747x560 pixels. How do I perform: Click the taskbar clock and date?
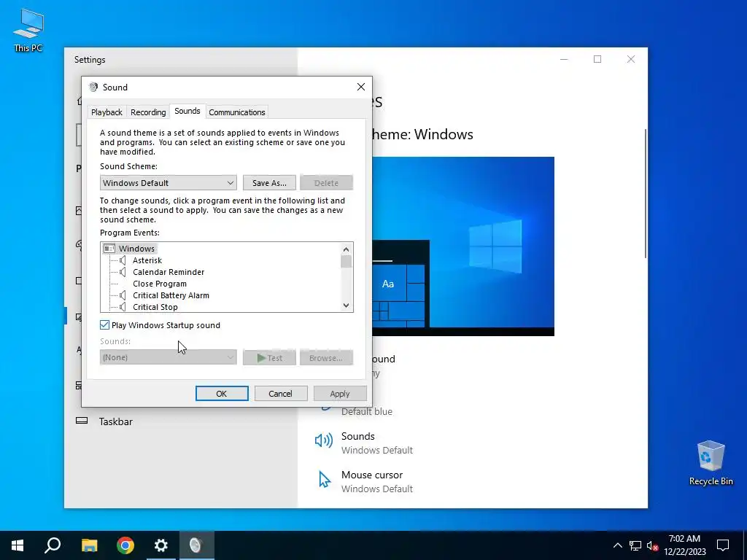684,545
